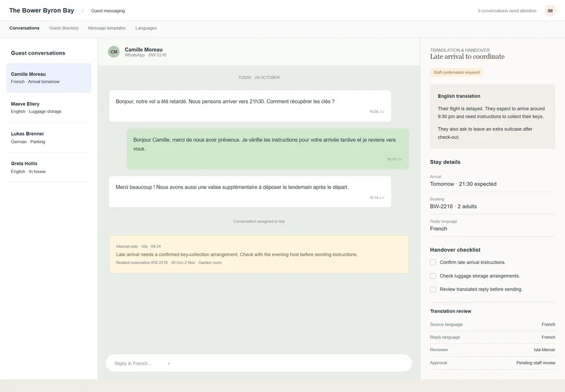Select Maeve Ellery conversation
565x392 pixels.
pos(48,108)
